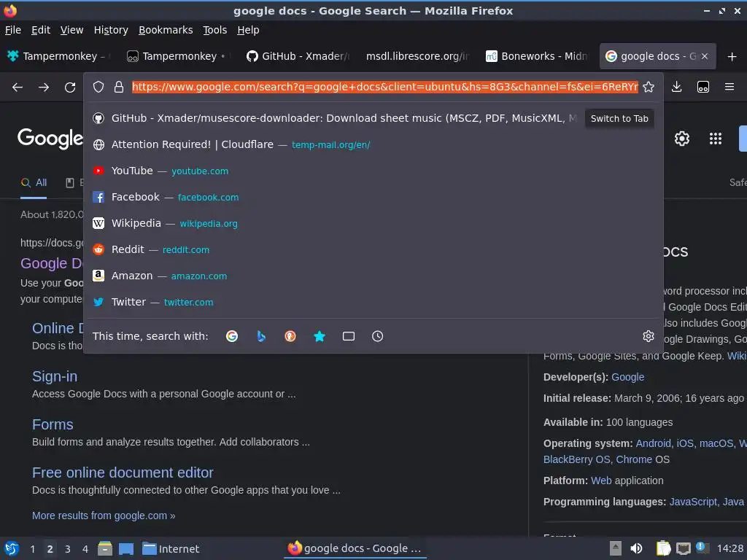
Task: Open the clipboard tray icon
Action: (x=663, y=548)
